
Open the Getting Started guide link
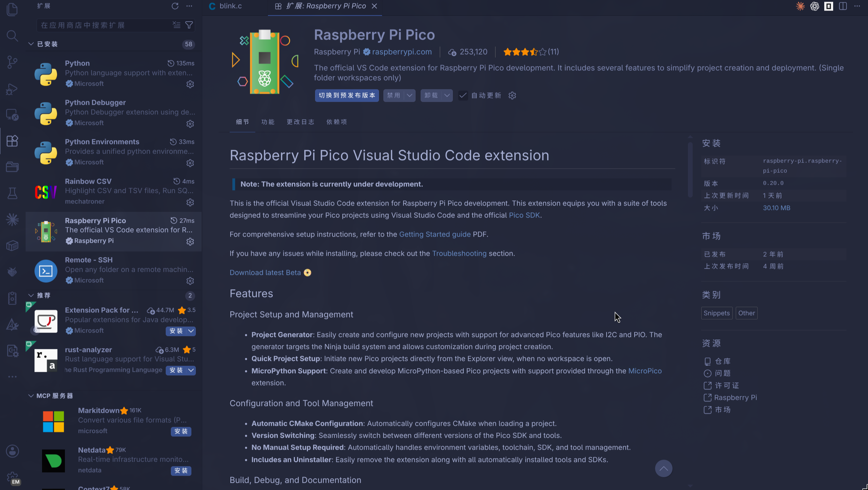[x=435, y=234]
